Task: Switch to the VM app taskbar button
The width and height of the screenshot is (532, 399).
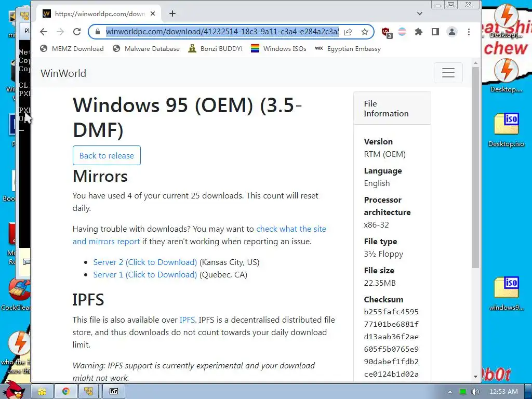Action: click(x=89, y=392)
